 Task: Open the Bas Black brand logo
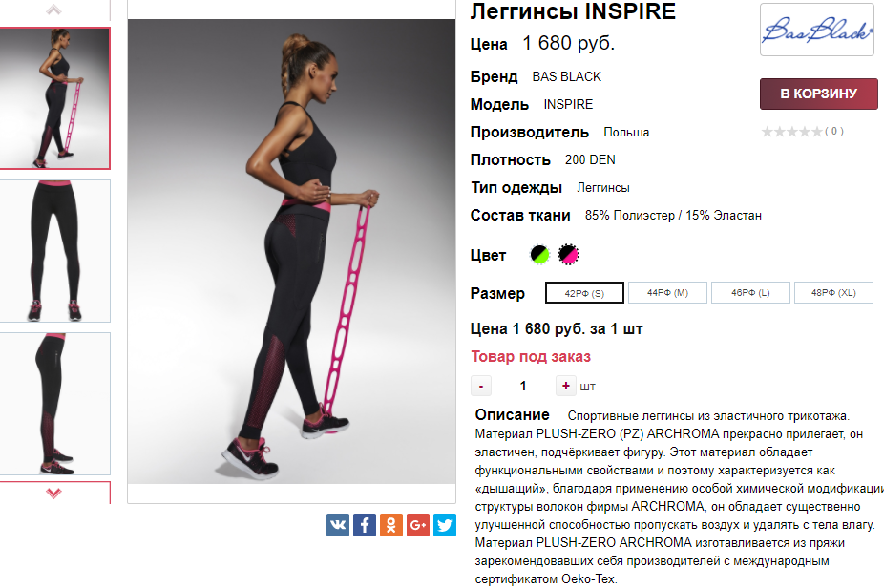(817, 30)
